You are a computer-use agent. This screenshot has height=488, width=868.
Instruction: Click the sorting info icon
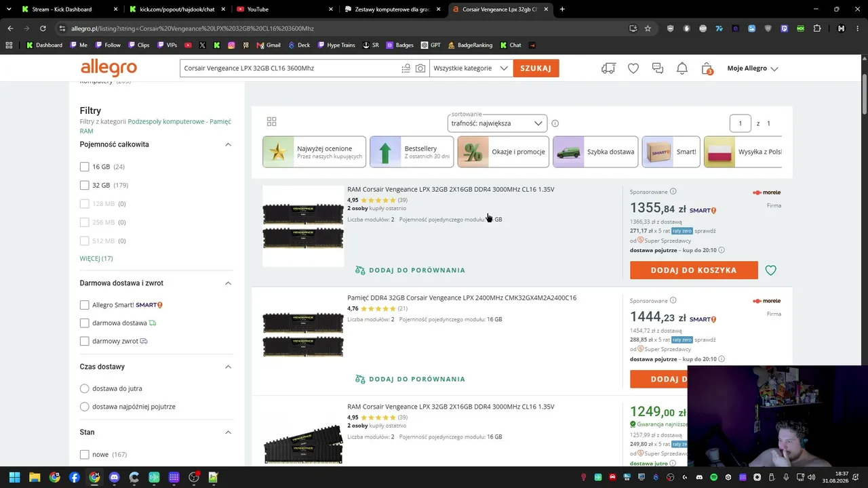click(x=555, y=123)
